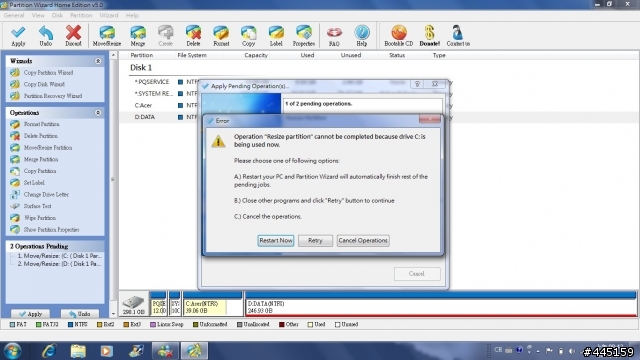Click the Delete toolbar icon
Image resolution: width=640 pixels, height=360 pixels.
coord(193,36)
